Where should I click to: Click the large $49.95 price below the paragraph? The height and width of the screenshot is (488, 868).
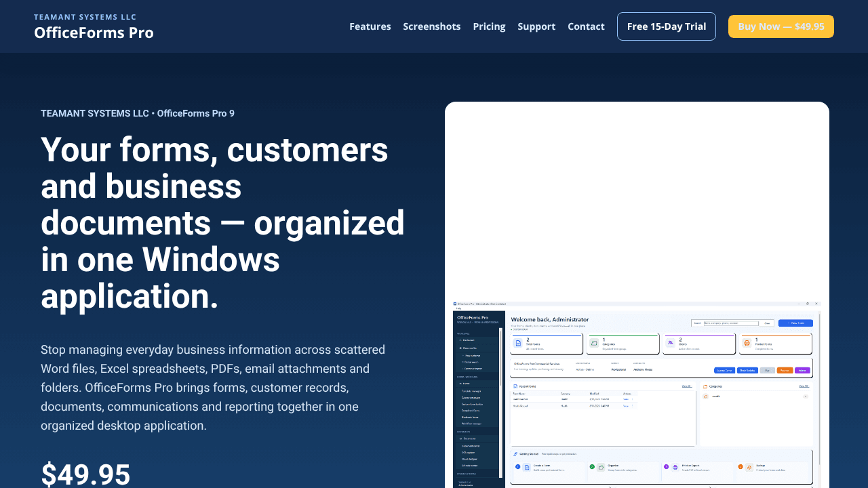(85, 474)
